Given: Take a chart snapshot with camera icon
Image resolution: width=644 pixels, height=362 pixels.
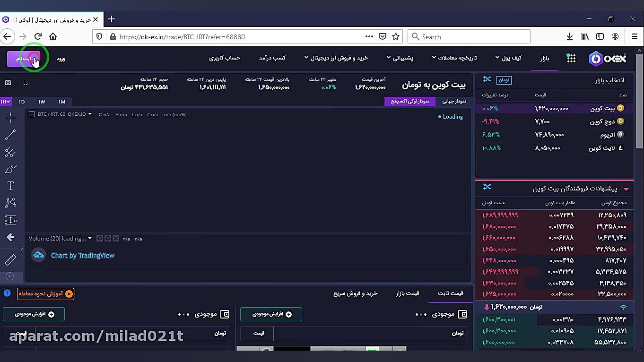Looking at the screenshot, I should (8, 83).
